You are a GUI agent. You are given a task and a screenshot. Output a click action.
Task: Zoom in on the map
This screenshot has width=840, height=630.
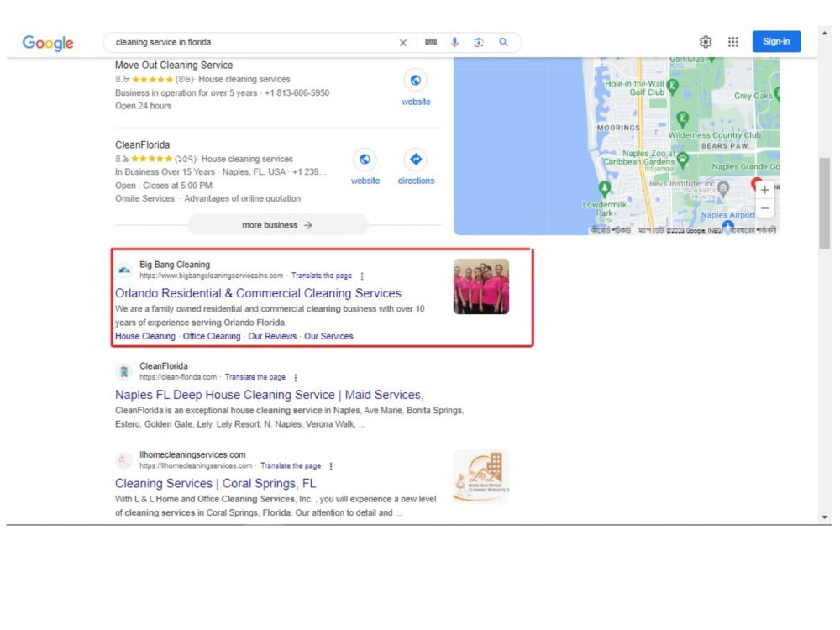[x=765, y=190]
